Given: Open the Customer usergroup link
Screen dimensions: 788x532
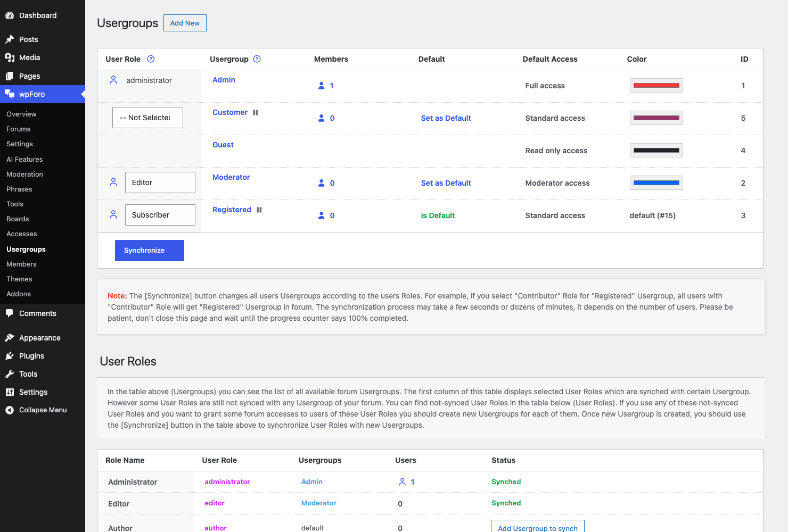Looking at the screenshot, I should (x=230, y=112).
